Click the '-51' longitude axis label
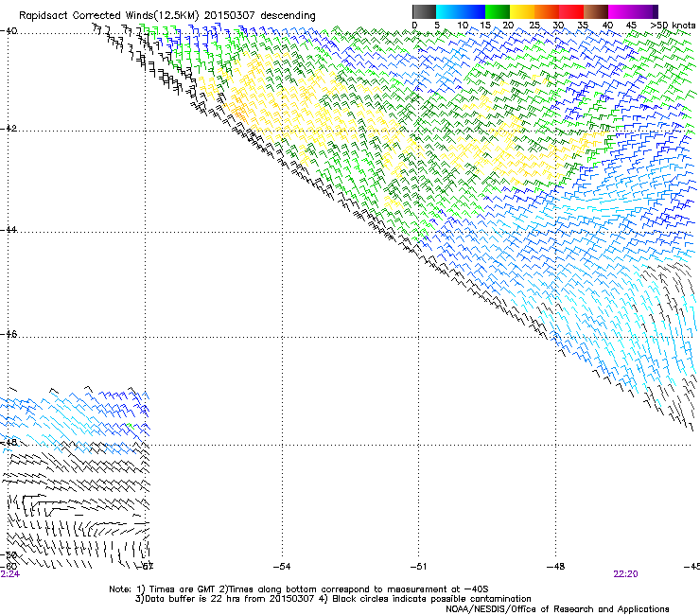700x615 pixels. [418, 567]
